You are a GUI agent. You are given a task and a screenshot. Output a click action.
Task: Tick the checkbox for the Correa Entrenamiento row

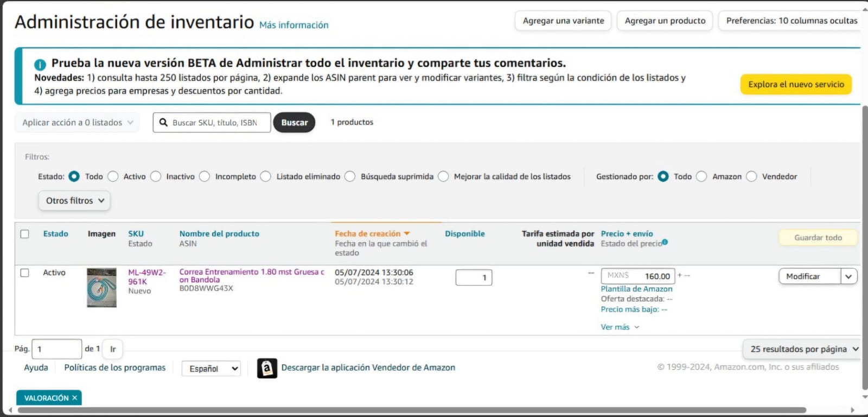(x=24, y=273)
